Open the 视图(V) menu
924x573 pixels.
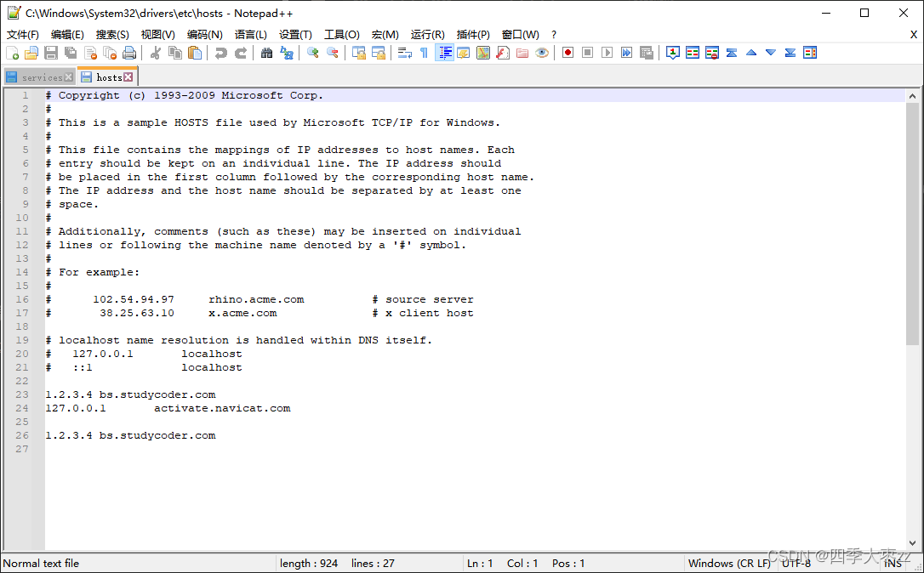158,35
